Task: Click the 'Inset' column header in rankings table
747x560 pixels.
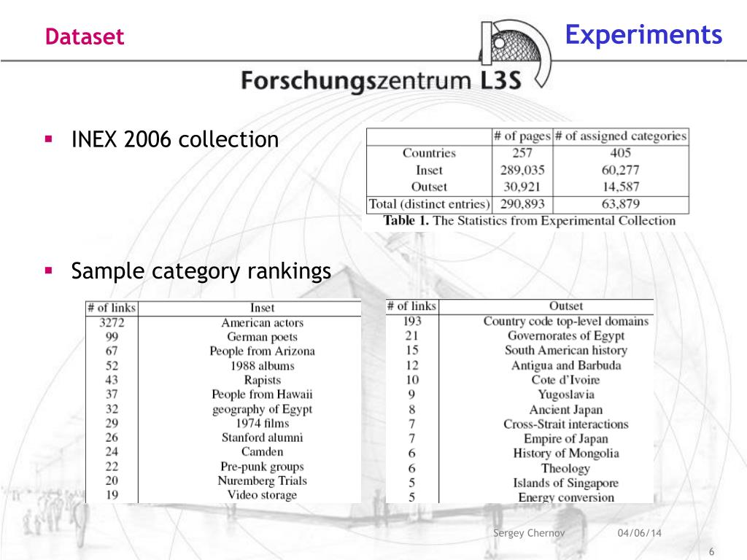Action: [262, 308]
